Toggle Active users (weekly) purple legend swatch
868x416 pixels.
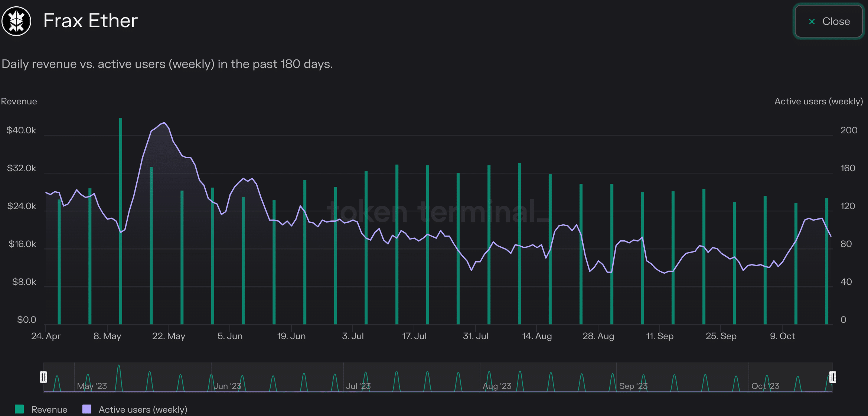(87, 409)
